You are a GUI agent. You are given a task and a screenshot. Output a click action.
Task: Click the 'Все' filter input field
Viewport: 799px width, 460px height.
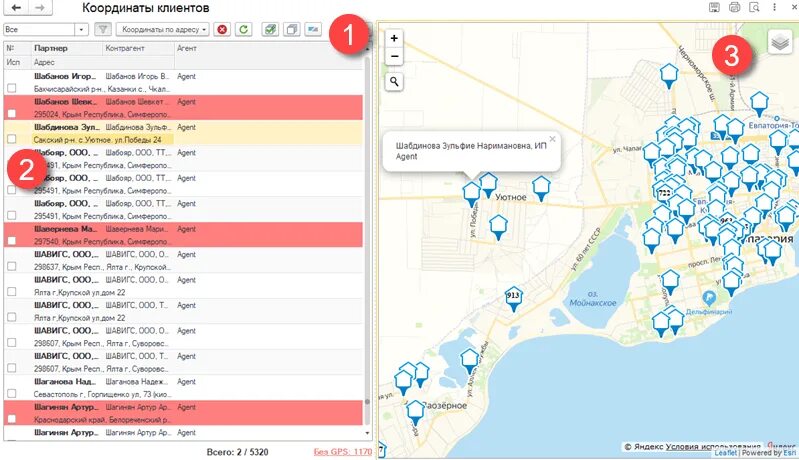[39, 30]
